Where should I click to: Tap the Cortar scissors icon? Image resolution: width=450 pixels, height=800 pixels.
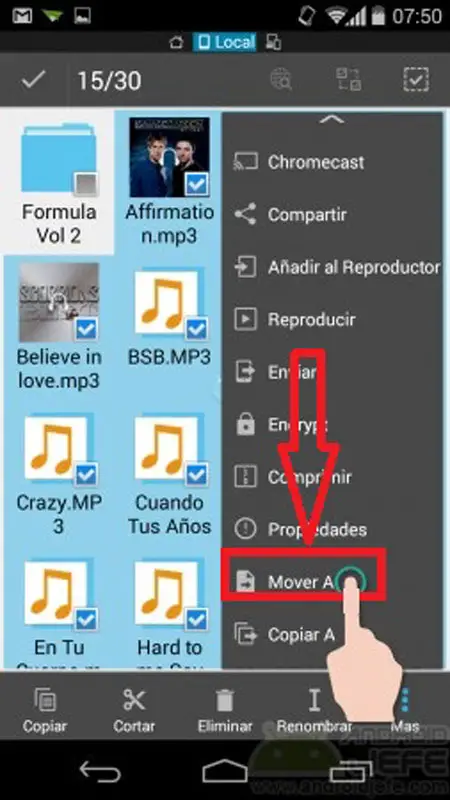pyautogui.click(x=134, y=700)
